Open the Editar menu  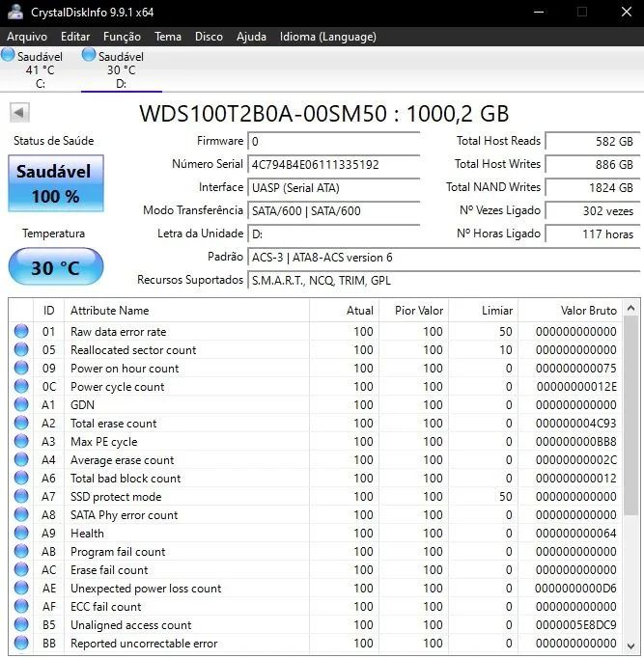pyautogui.click(x=75, y=37)
